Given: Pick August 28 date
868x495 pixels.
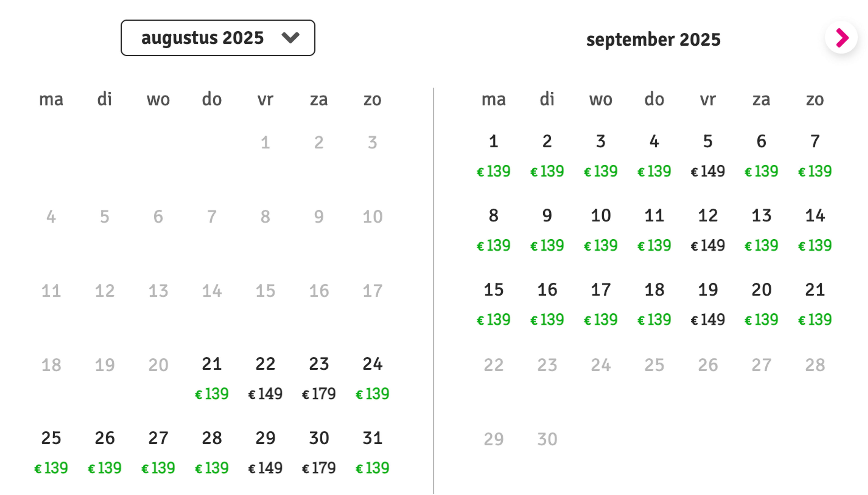Looking at the screenshot, I should pyautogui.click(x=212, y=452).
